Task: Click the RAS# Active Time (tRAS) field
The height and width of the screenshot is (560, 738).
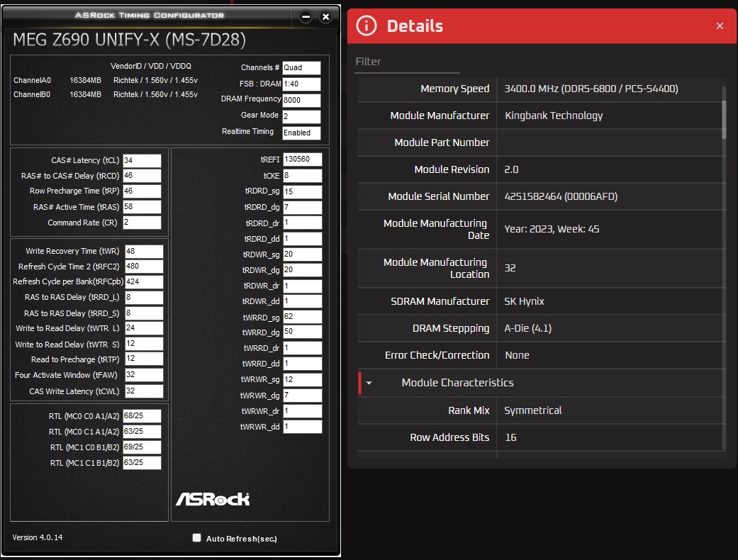Action: click(142, 206)
